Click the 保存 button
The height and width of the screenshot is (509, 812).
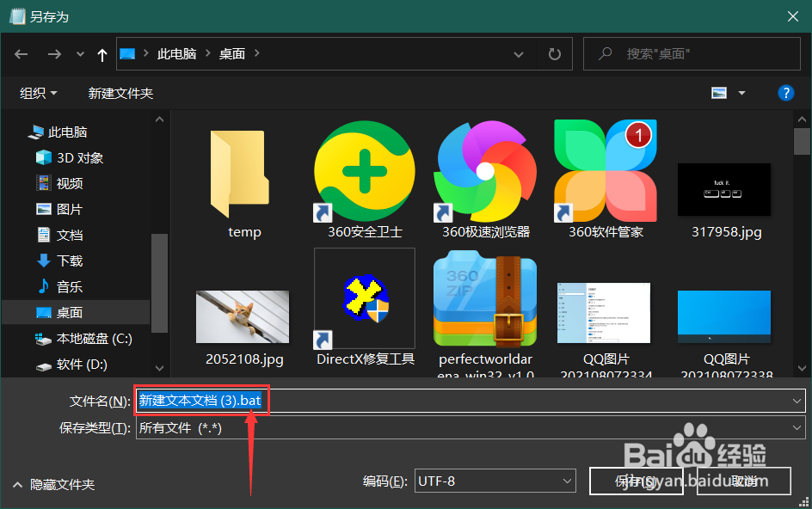coord(636,481)
